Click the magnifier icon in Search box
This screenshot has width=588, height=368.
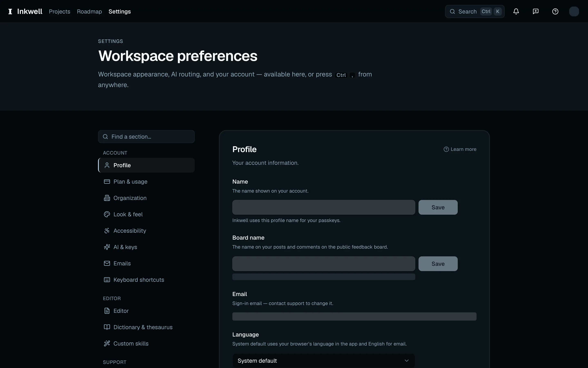pos(452,11)
